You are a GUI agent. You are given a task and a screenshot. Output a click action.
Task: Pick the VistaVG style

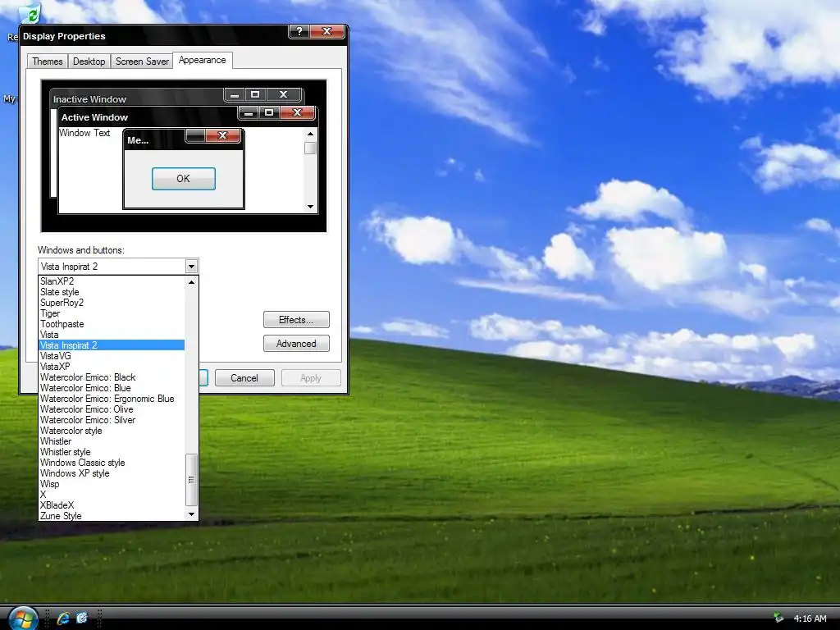coord(112,356)
